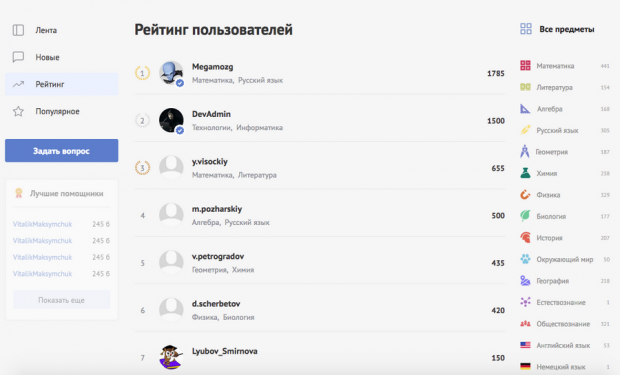The width and height of the screenshot is (620, 375).
Task: Select the Литература book icon
Action: point(525,87)
